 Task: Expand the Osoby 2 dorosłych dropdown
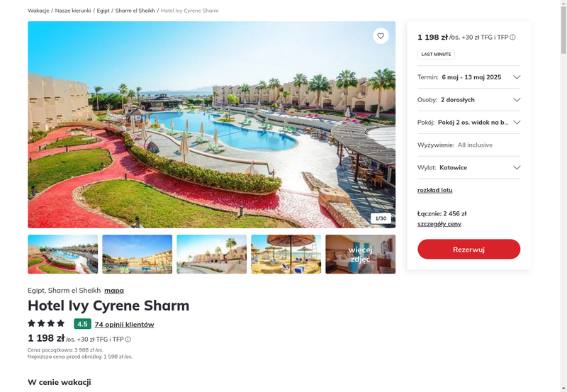(468, 100)
